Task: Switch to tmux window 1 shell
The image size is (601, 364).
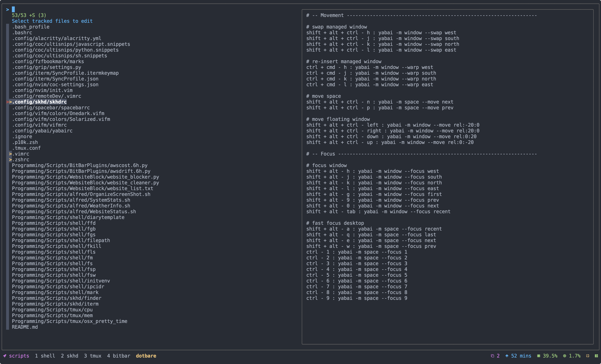Action: click(45, 356)
